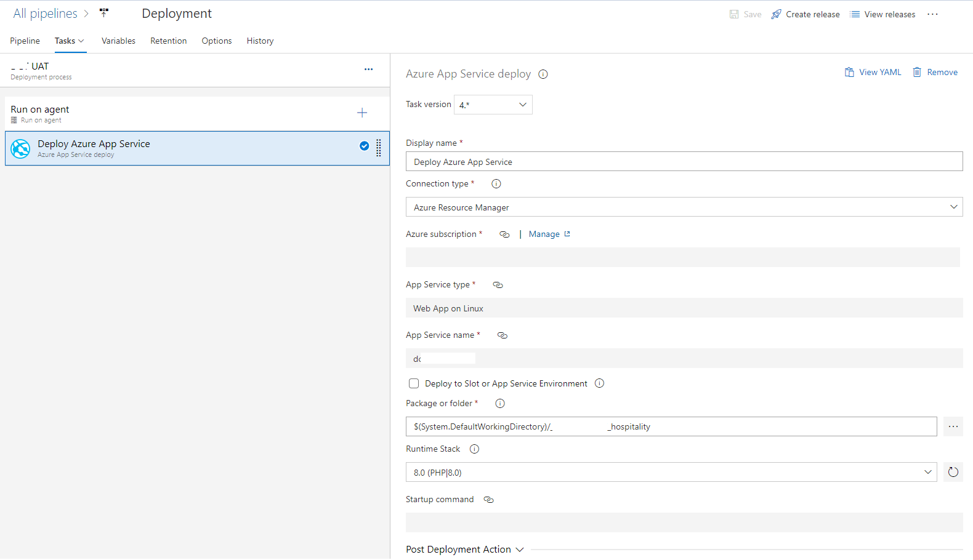Open the Connection type dropdown
Image resolution: width=973 pixels, height=560 pixels.
[684, 207]
